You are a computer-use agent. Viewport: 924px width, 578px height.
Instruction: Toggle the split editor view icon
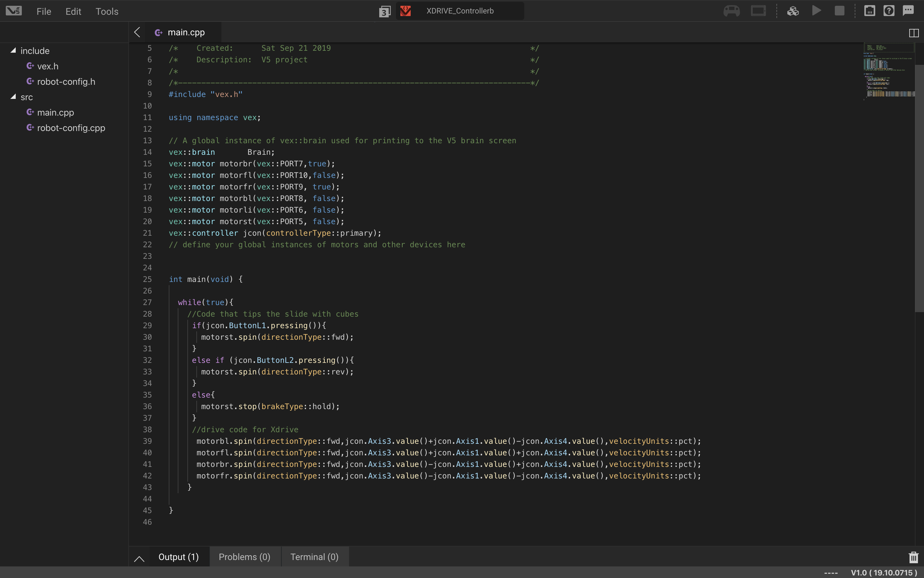coord(914,33)
